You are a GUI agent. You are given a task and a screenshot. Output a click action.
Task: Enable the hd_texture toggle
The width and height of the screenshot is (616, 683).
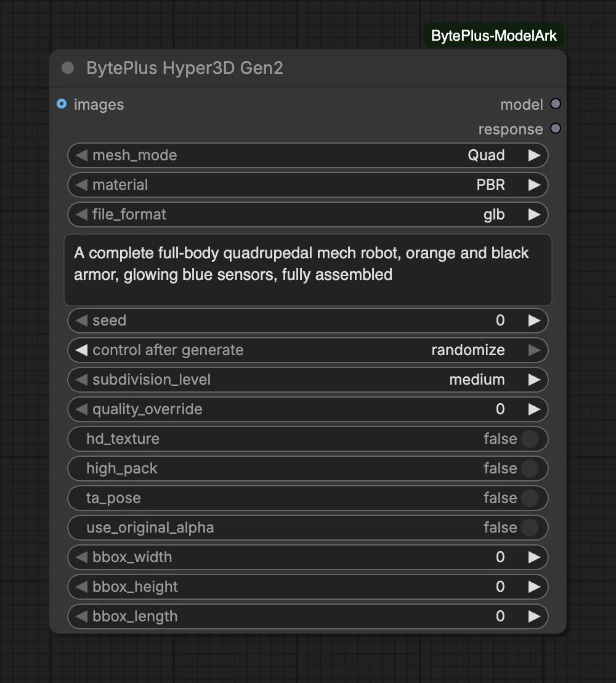[530, 439]
